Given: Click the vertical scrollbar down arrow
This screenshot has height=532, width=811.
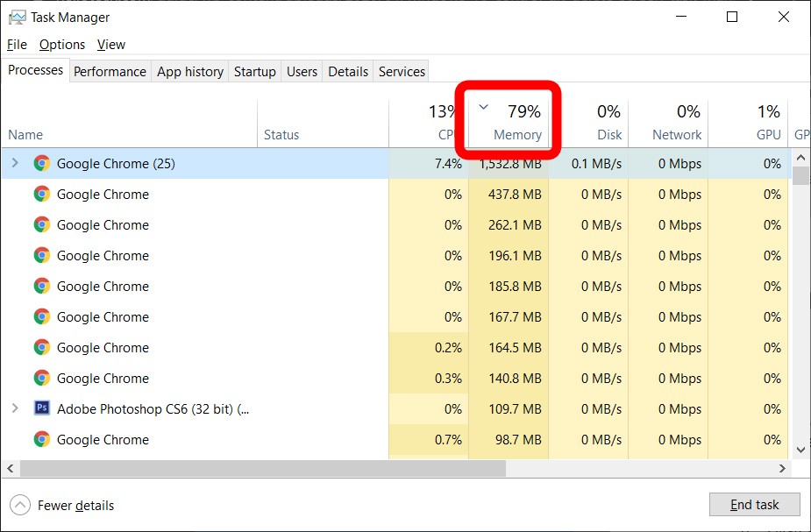Looking at the screenshot, I should pyautogui.click(x=800, y=449).
